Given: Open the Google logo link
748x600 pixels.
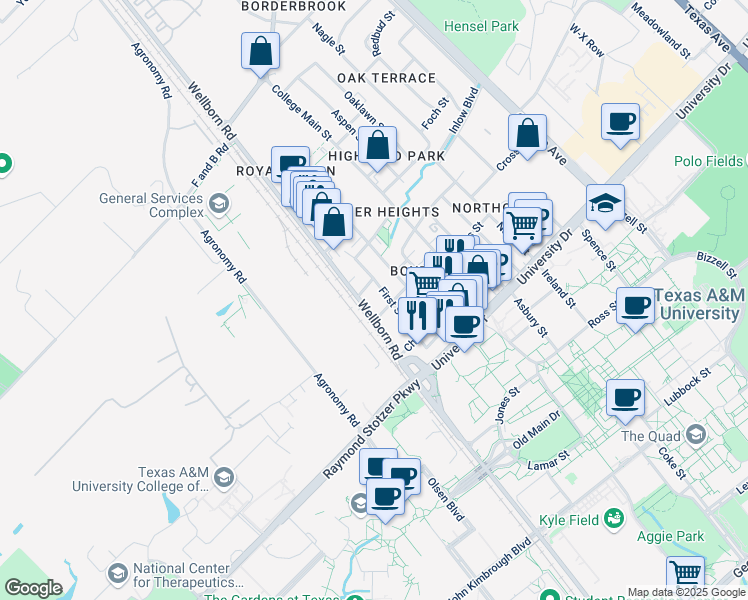Looking at the screenshot, I should click(33, 588).
